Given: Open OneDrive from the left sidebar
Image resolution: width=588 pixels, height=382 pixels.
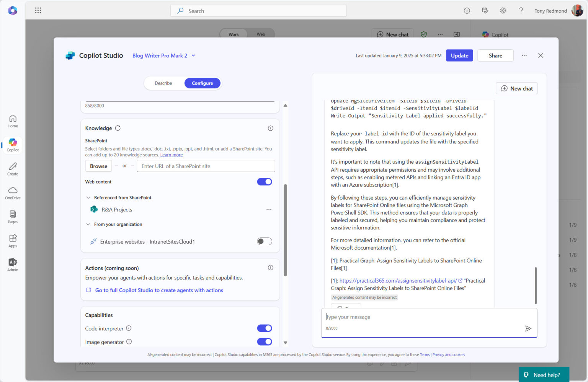Looking at the screenshot, I should [13, 193].
